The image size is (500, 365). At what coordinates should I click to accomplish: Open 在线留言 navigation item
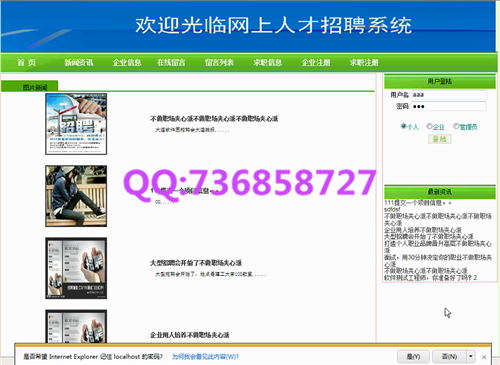171,63
